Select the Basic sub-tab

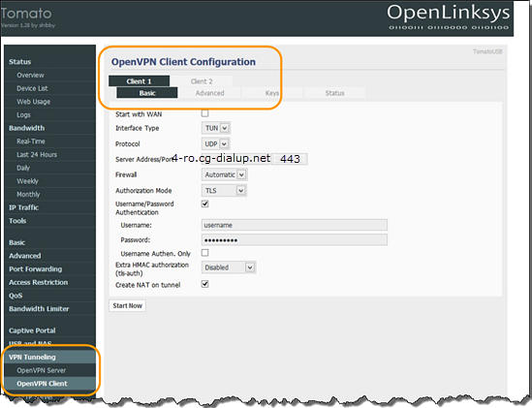click(147, 93)
